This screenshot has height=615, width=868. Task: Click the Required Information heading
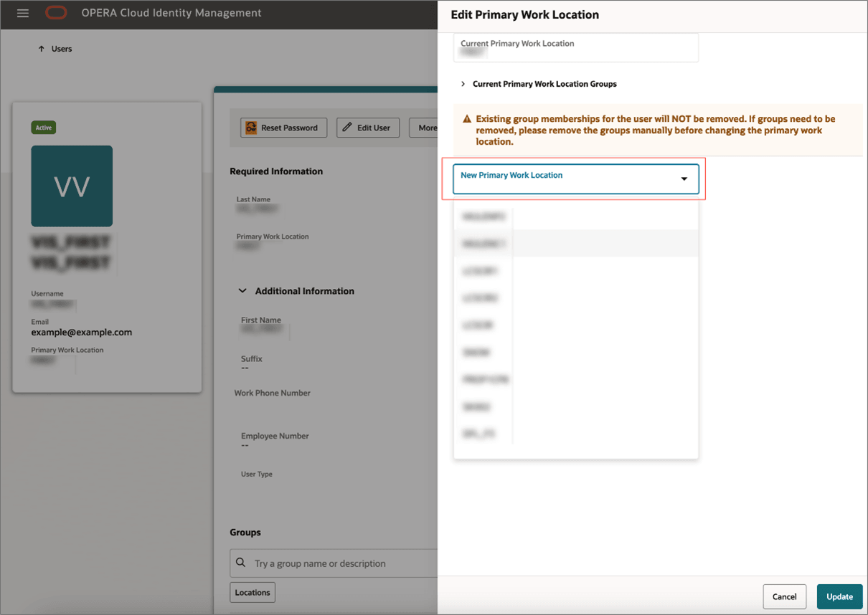pos(276,171)
